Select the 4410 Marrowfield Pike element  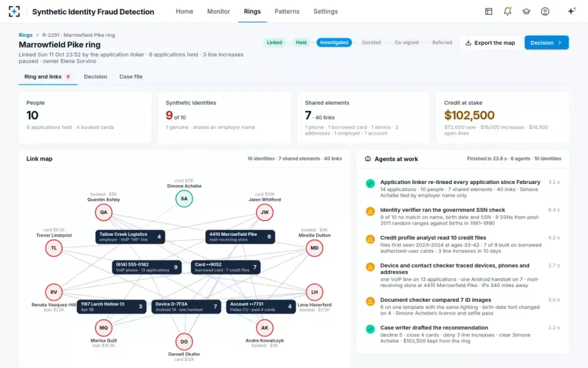click(240, 237)
